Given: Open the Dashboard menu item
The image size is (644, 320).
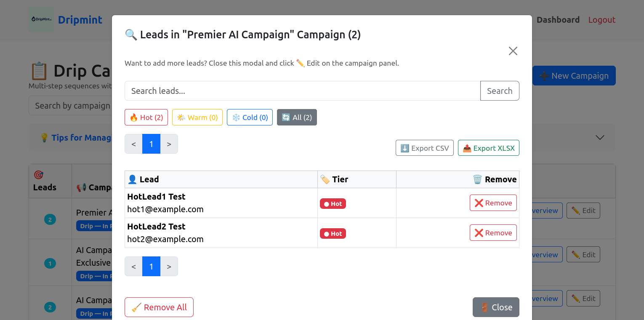Looking at the screenshot, I should click(x=558, y=19).
